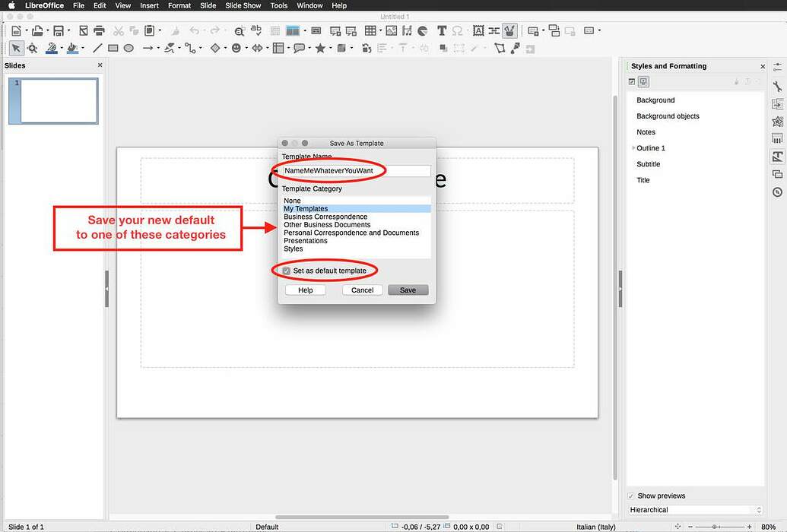Click the Help button in dialog
Image resolution: width=787 pixels, height=532 pixels.
point(305,290)
